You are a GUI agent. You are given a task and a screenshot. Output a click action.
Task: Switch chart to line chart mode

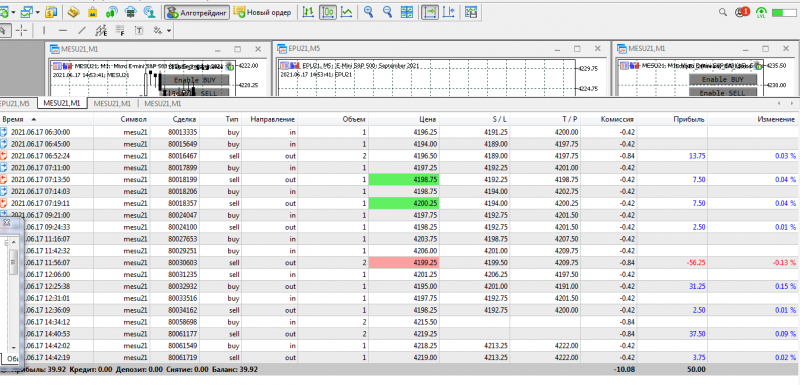(x=346, y=12)
